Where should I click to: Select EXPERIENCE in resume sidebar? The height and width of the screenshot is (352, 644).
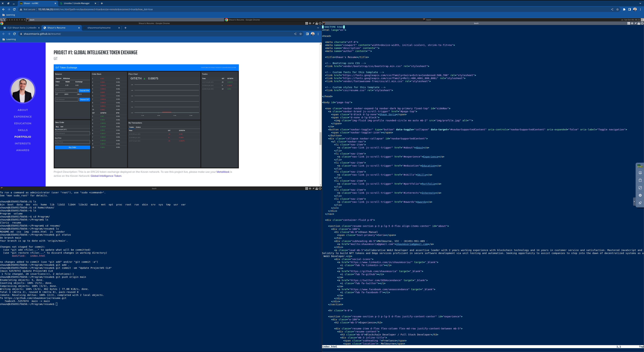23,117
